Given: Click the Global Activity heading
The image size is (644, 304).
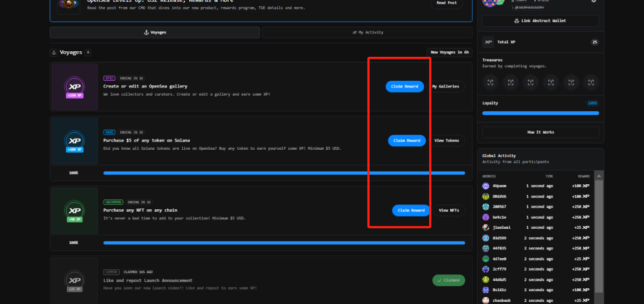Looking at the screenshot, I should (499, 156).
